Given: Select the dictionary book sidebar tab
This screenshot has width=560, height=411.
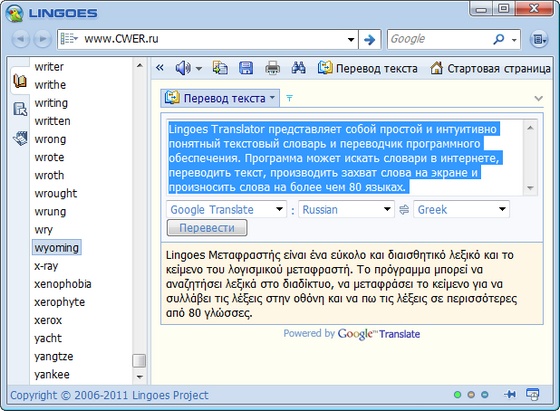Looking at the screenshot, I should click(x=20, y=81).
